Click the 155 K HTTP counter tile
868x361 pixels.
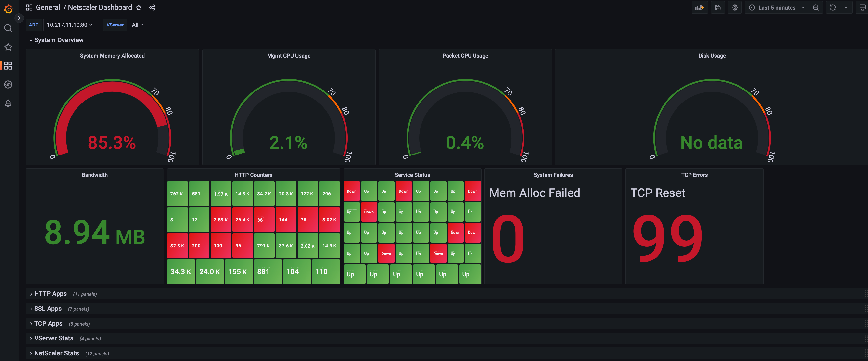tap(239, 271)
